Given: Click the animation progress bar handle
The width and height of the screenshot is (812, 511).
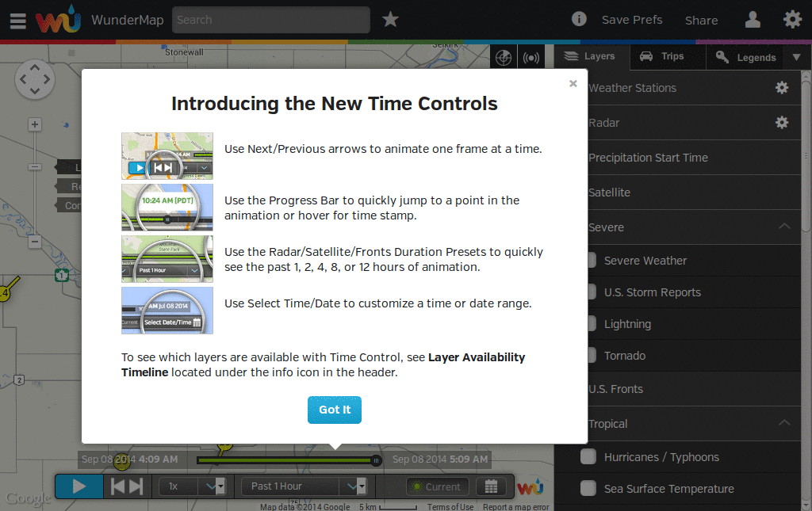Looking at the screenshot, I should (377, 460).
